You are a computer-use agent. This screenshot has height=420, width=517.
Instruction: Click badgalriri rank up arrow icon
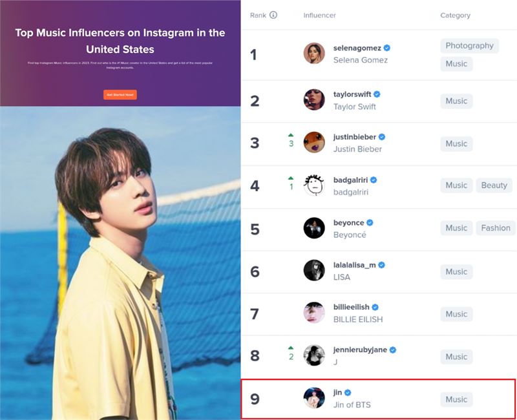pos(290,178)
